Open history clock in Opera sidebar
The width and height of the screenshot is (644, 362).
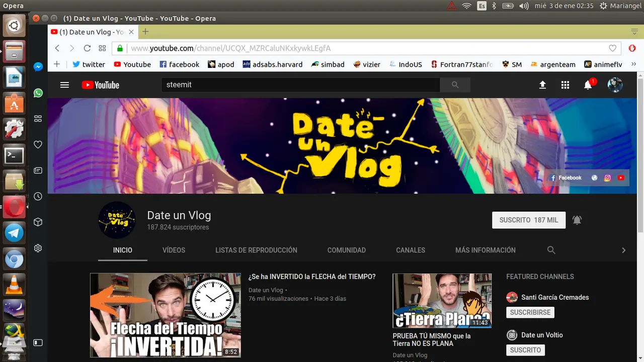tap(38, 197)
